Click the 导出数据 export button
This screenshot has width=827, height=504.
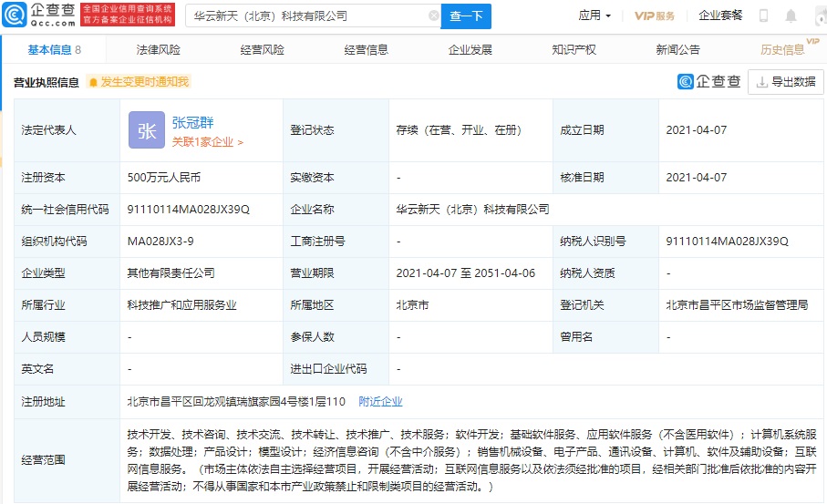[x=786, y=82]
